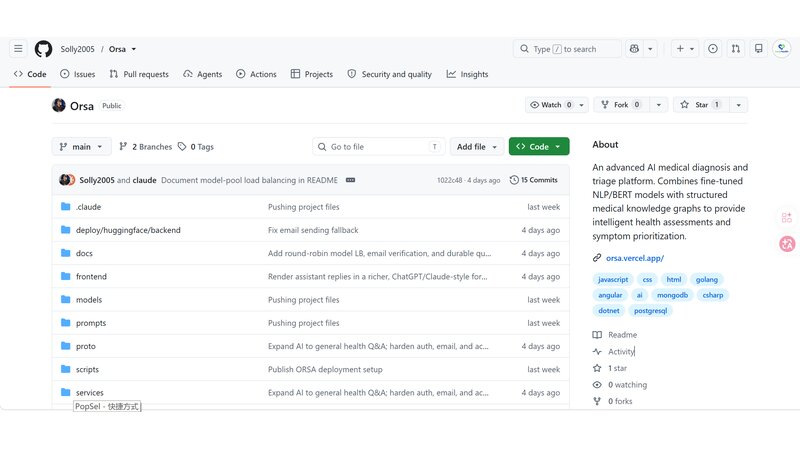The width and height of the screenshot is (800, 450).
Task: Switch to the Issues tab
Action: 78,74
